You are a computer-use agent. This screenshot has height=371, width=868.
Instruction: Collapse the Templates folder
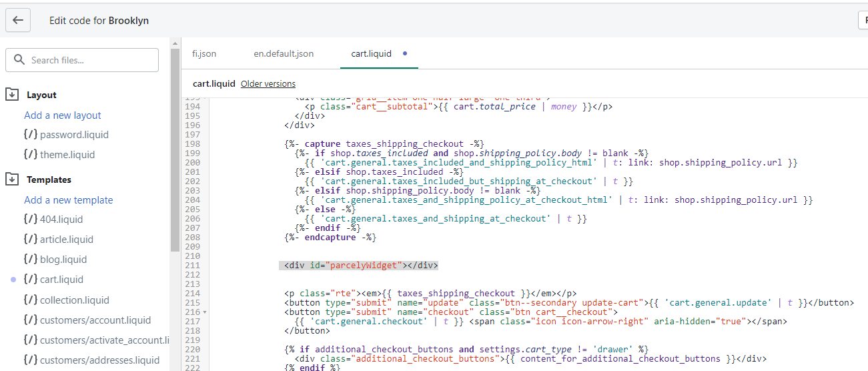point(12,179)
